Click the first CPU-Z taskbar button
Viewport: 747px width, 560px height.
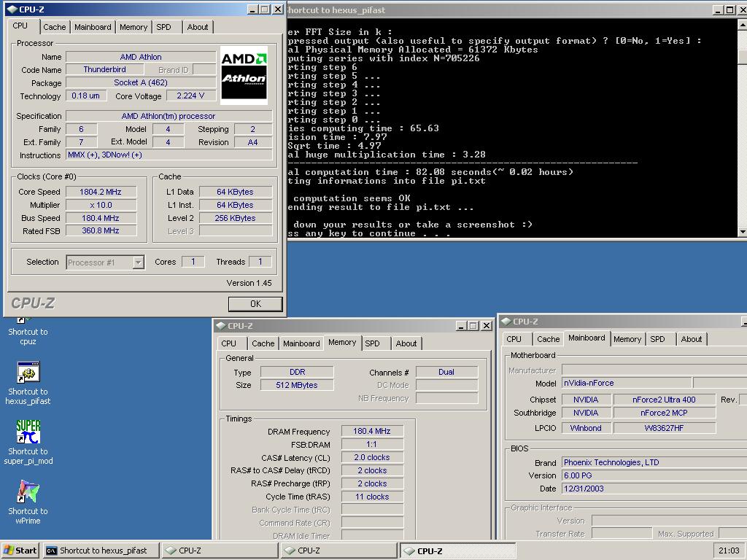coord(219,551)
